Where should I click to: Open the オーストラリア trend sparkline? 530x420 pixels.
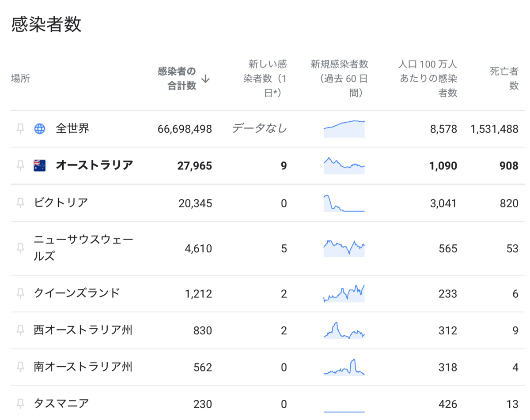[x=344, y=165]
